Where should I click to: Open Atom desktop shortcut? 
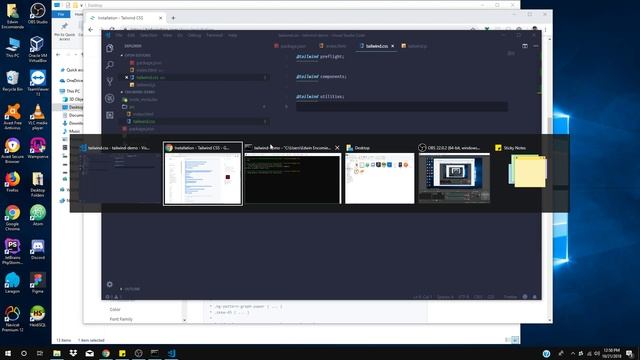coord(38,216)
